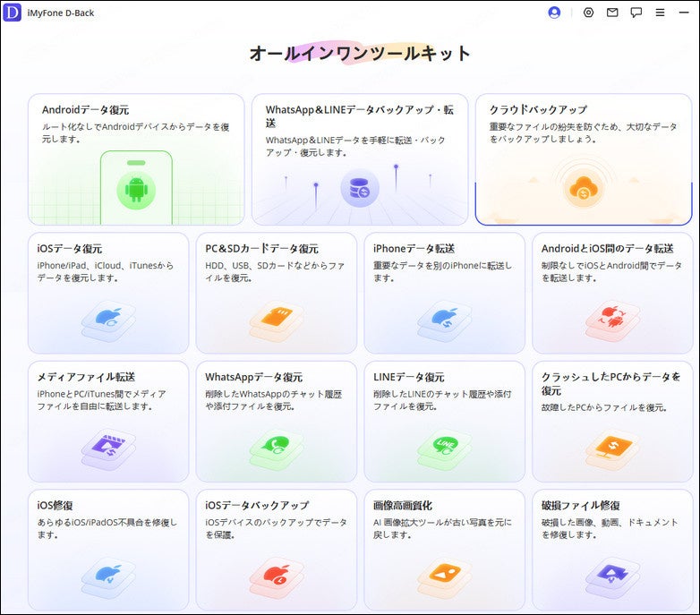Viewport: 700px width, 615px height.
Task: Click the iMyFone D-Back logo icon
Action: 12,13
